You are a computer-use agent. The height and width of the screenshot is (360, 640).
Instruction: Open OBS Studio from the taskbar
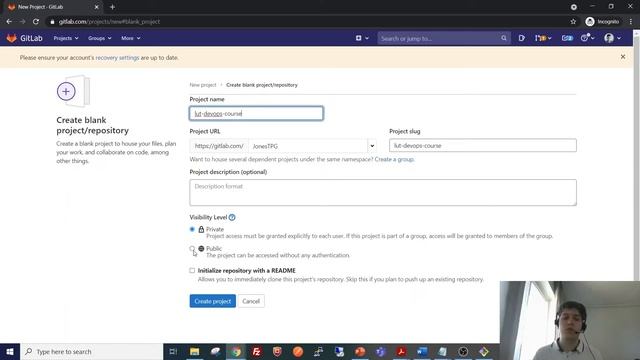(x=463, y=351)
